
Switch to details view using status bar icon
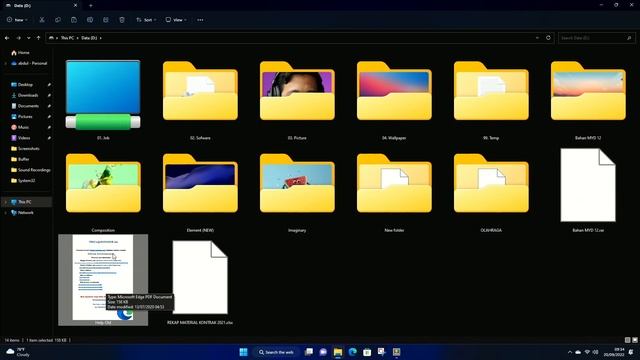[627, 340]
